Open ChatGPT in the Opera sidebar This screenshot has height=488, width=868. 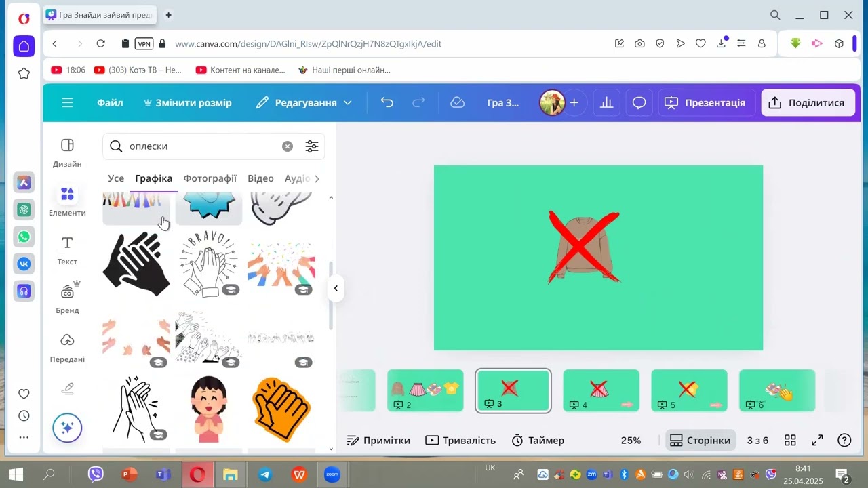[x=24, y=209]
